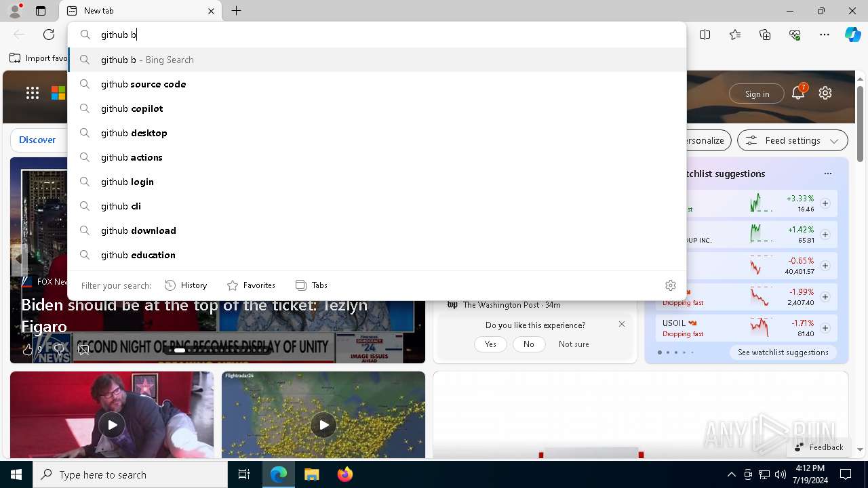Select 'github desktop' suggestion

pos(377,133)
